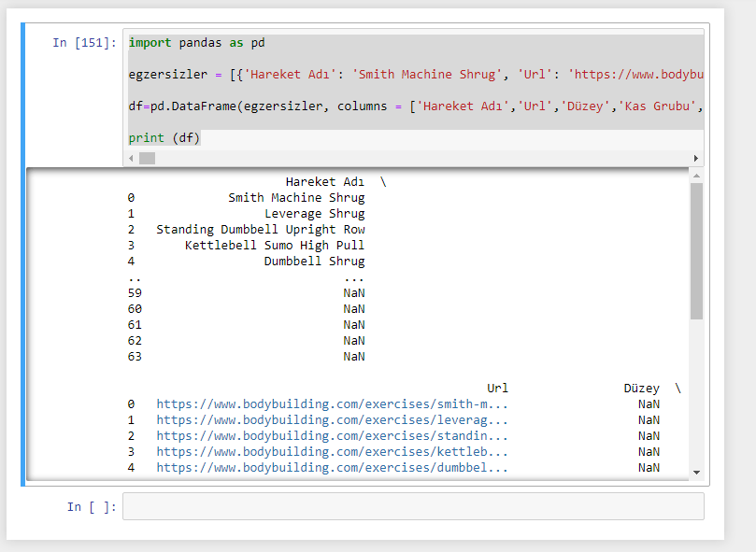Viewport: 756px width, 552px height.
Task: Click the index number 60 in output
Action: click(135, 309)
